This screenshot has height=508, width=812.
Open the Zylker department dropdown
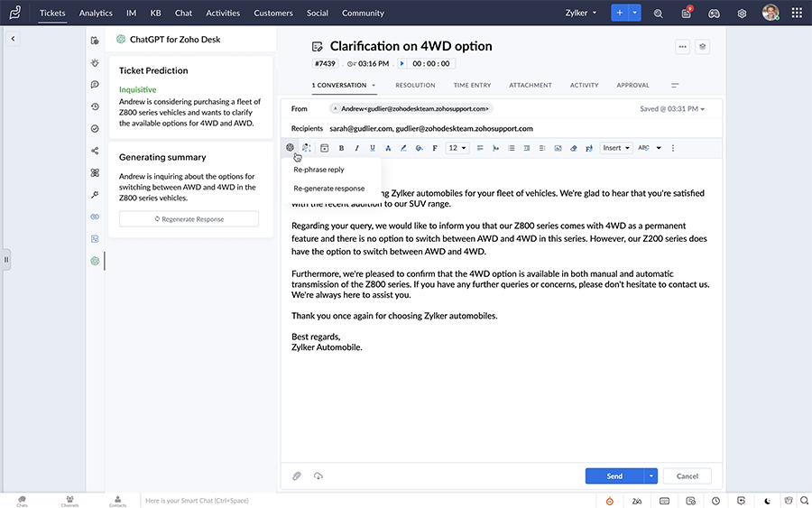point(580,13)
